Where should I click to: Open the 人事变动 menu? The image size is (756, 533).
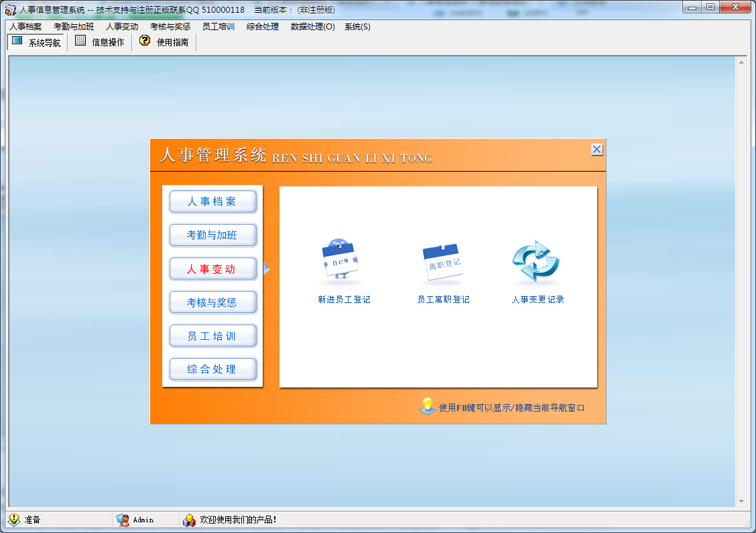coord(122,27)
